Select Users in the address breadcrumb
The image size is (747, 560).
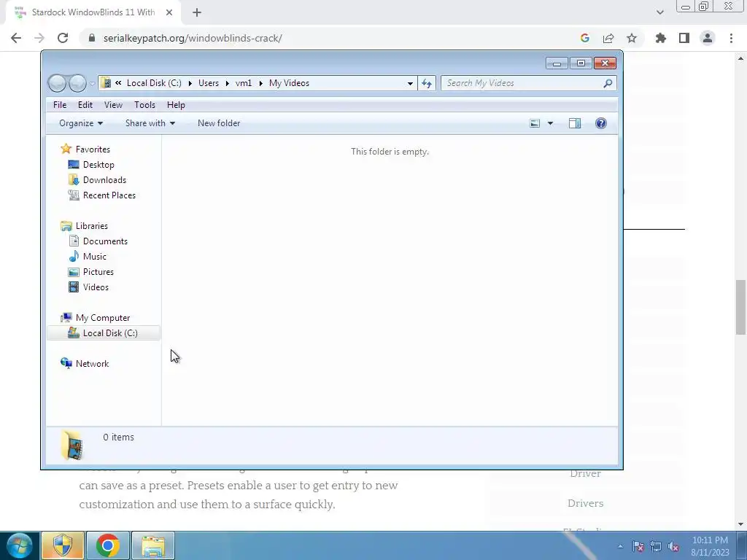pyautogui.click(x=209, y=83)
